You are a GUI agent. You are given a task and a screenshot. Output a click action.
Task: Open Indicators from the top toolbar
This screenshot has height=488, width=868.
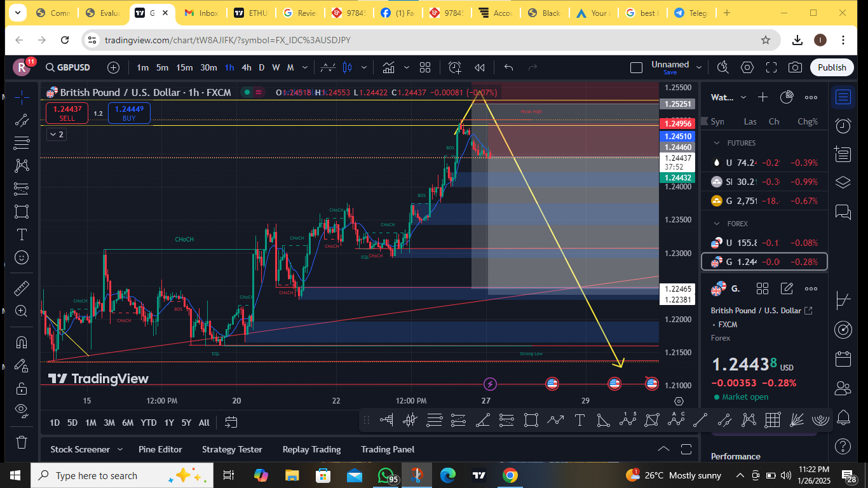(388, 67)
